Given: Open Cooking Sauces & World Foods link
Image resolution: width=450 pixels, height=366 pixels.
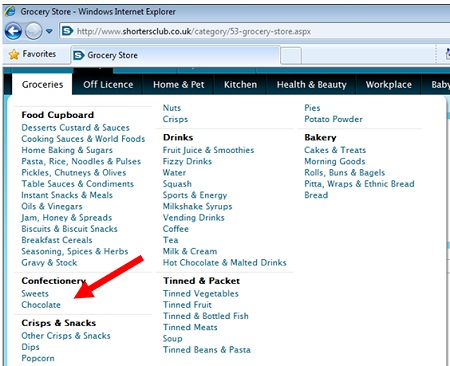Looking at the screenshot, I should [x=83, y=139].
